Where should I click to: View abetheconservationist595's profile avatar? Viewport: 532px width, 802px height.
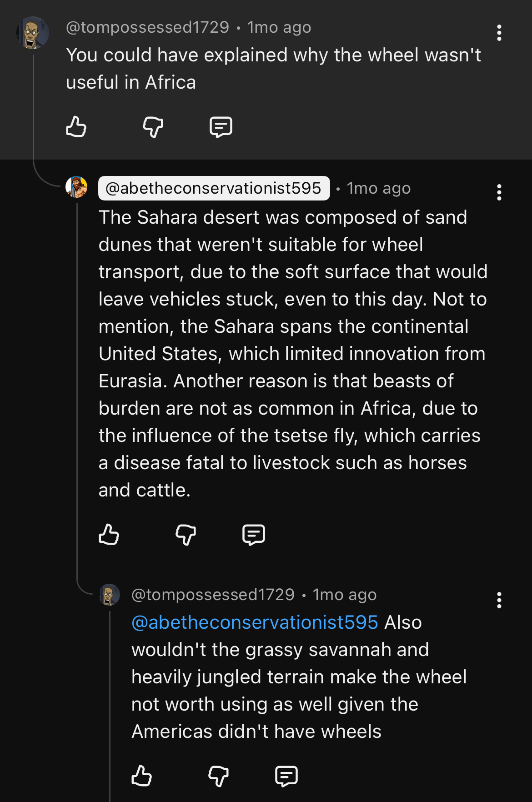(76, 187)
